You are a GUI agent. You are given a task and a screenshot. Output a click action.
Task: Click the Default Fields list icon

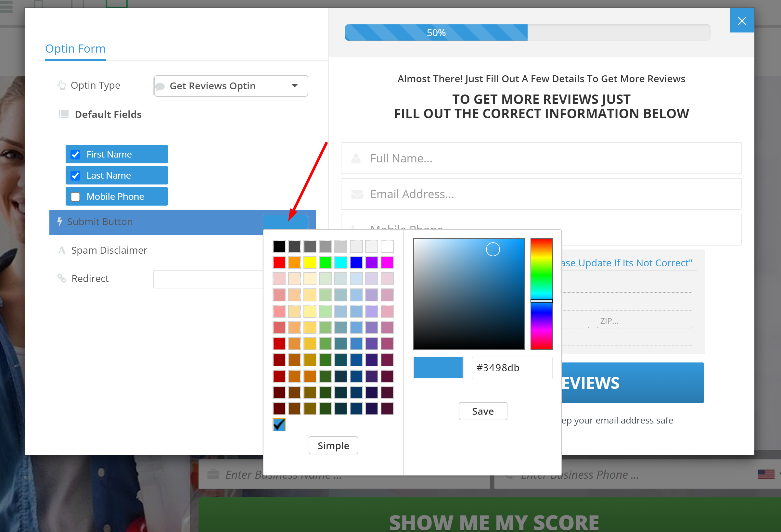pyautogui.click(x=64, y=114)
